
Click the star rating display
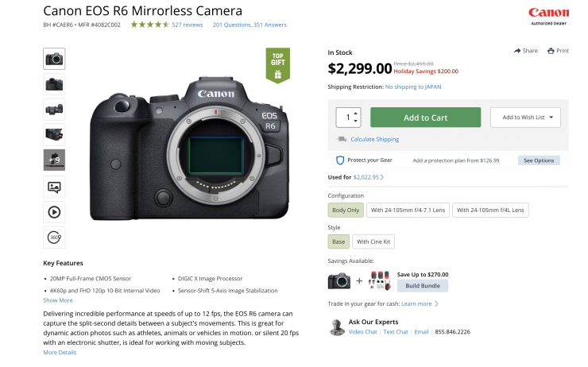(x=149, y=25)
